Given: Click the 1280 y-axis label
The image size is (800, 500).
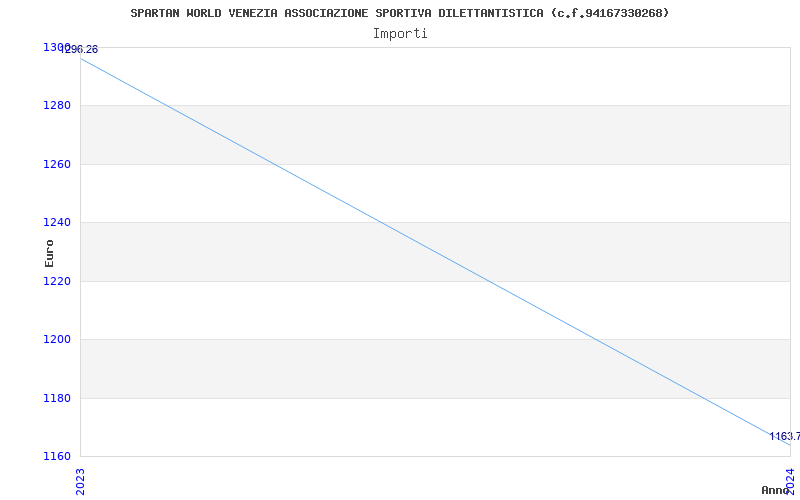Looking at the screenshot, I should click(x=57, y=105).
